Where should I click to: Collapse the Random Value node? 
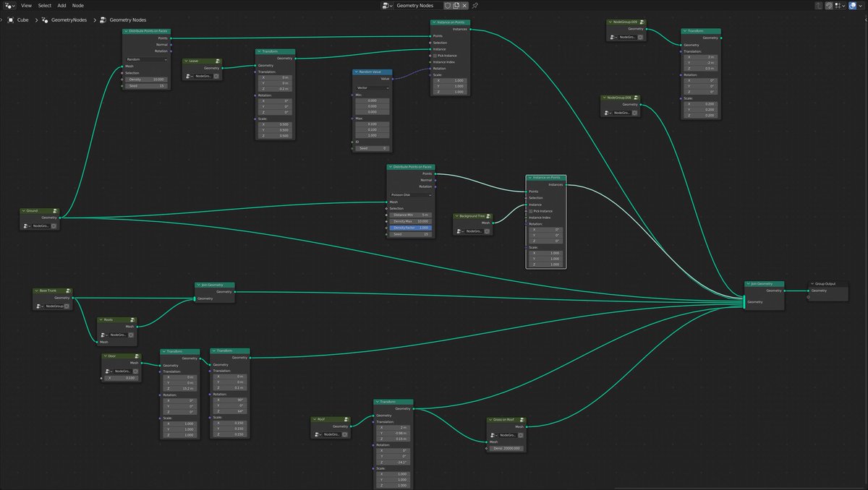click(357, 72)
